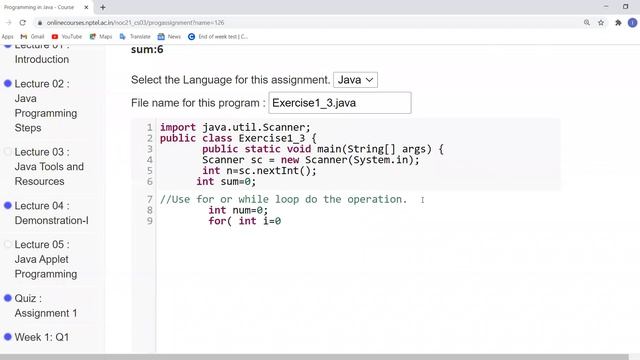Click the Week 1: Q1 bullet
Viewport: 640px width, 360px height.
point(8,337)
